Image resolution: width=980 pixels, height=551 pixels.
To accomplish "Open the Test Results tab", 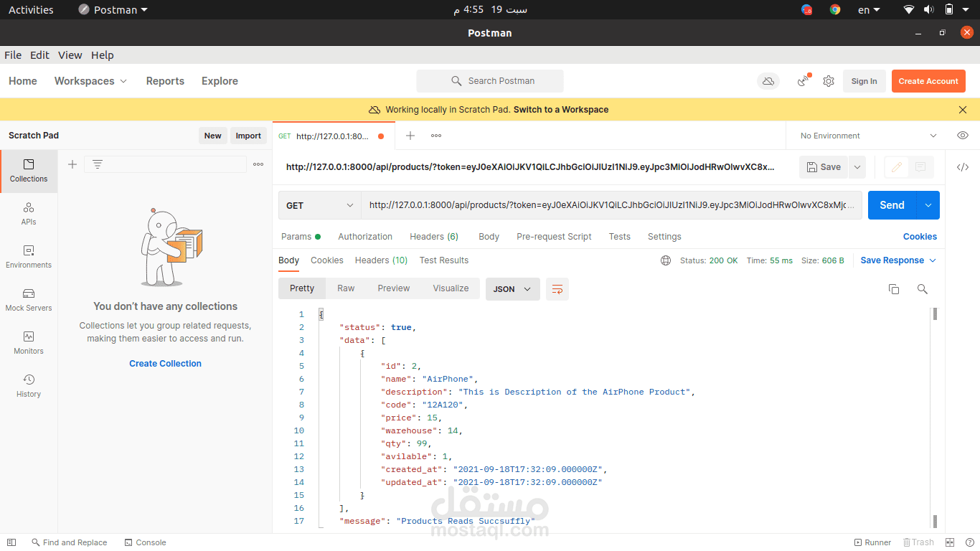I will coord(444,260).
